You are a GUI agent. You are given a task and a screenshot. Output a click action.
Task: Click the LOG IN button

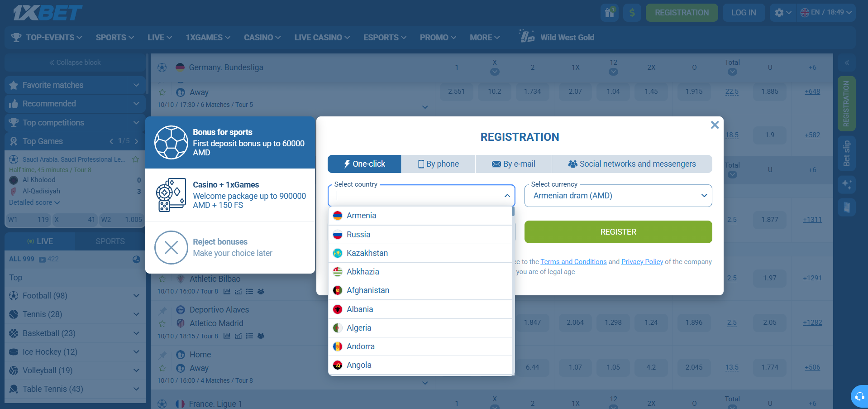744,13
